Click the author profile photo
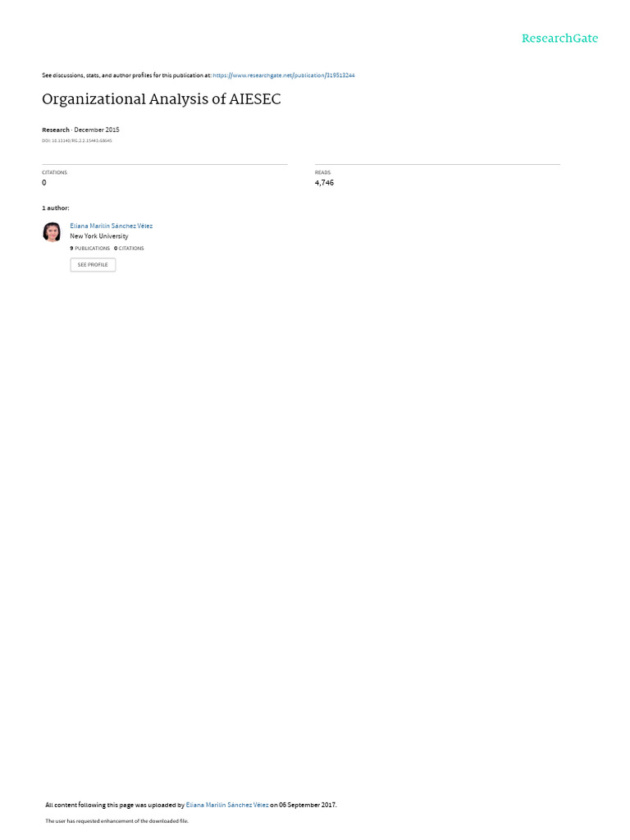The height and width of the screenshot is (840, 630). click(x=52, y=232)
